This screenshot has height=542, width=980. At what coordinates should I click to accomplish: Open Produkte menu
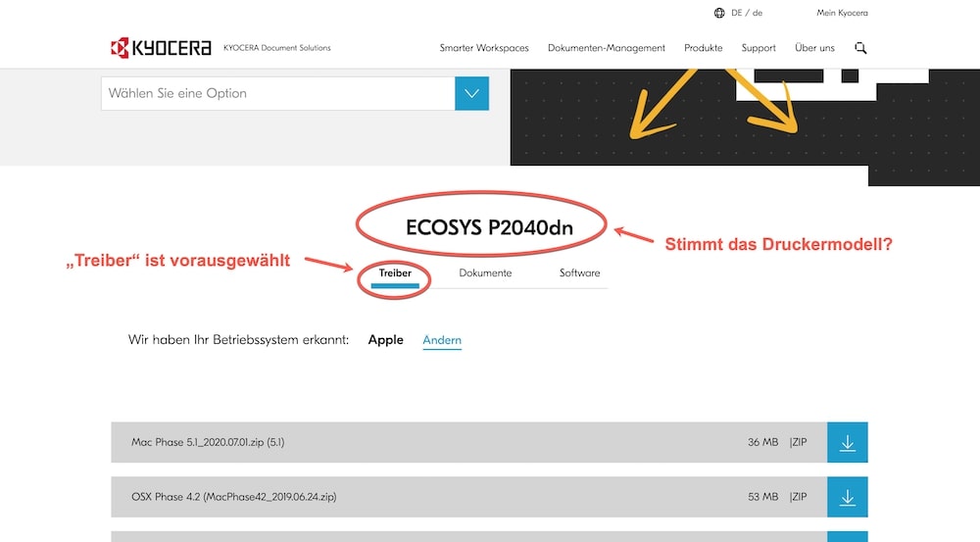(x=703, y=48)
